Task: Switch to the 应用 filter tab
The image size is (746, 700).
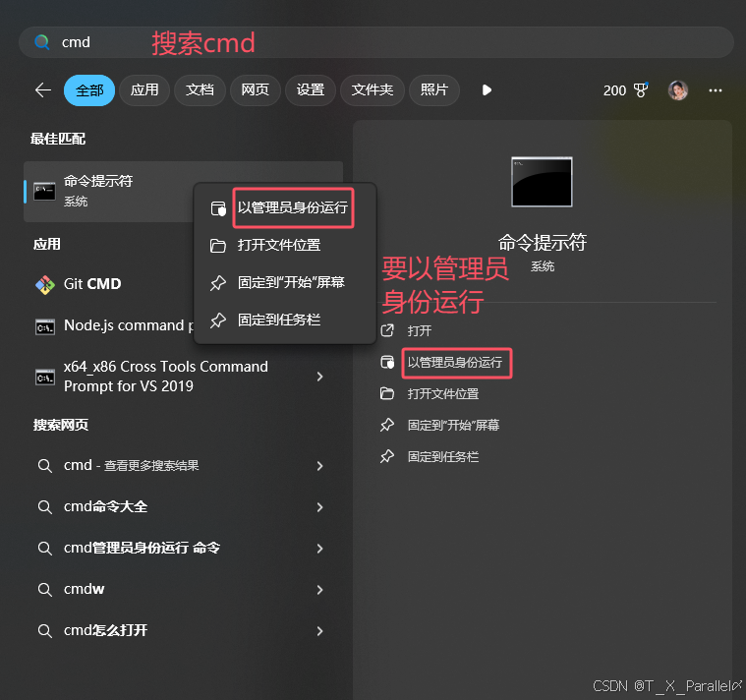Action: point(144,89)
